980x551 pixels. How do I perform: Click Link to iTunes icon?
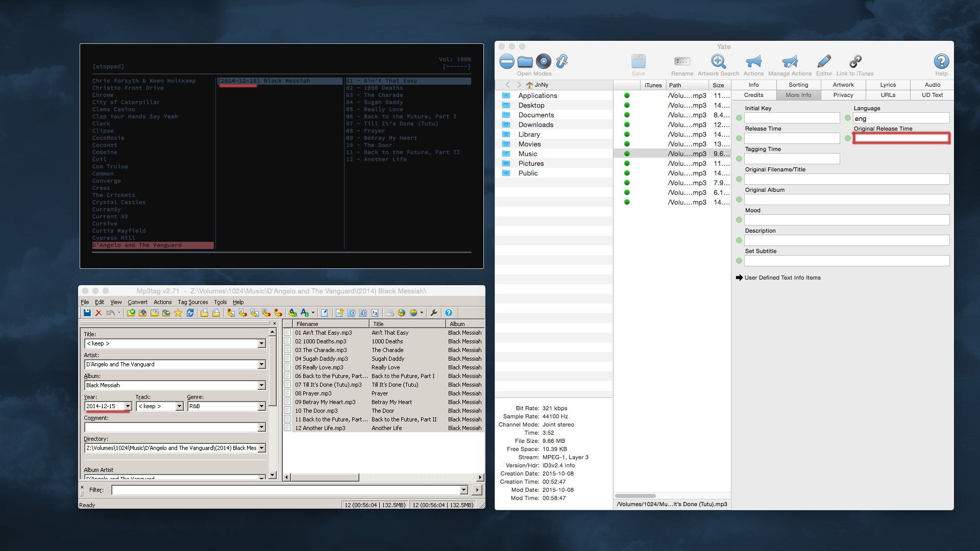pos(855,62)
